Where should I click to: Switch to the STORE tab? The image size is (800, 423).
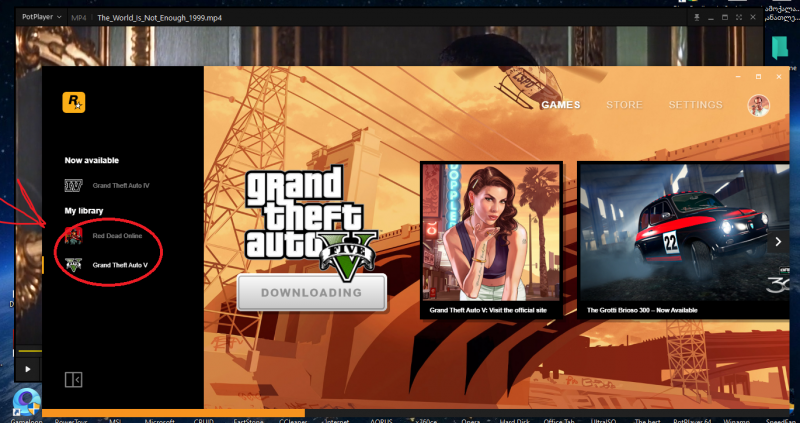pyautogui.click(x=624, y=105)
